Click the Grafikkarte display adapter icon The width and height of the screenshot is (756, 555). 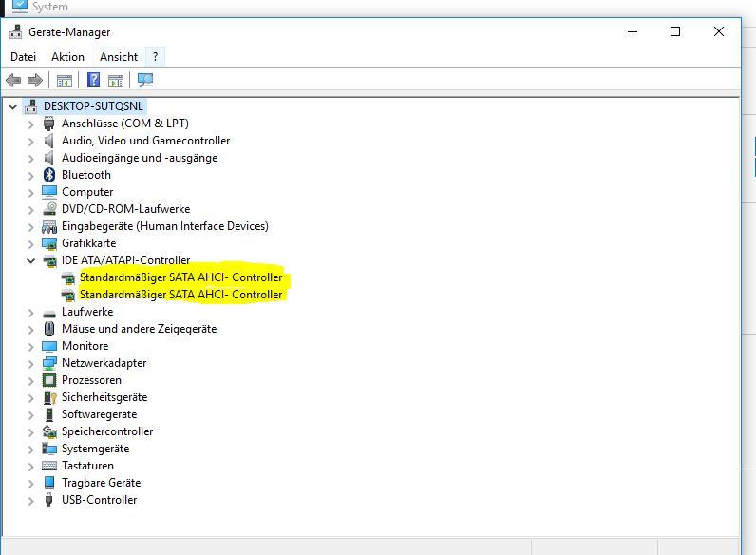(49, 243)
